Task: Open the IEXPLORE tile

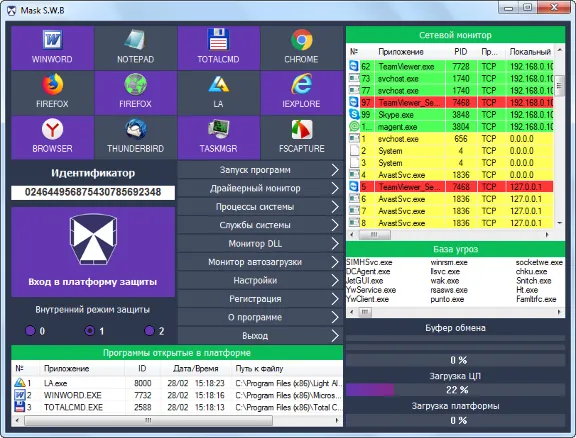Action: click(x=302, y=93)
